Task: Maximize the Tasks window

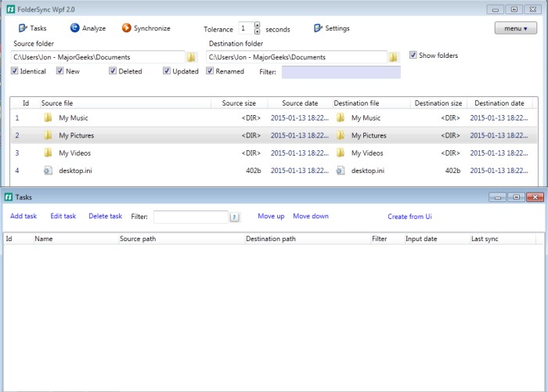Action: [516, 197]
